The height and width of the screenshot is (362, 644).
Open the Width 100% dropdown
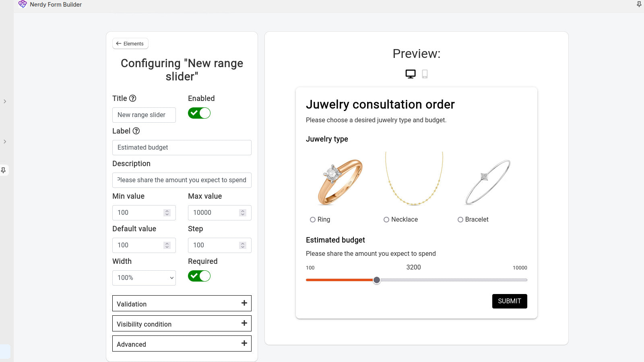pos(144,278)
